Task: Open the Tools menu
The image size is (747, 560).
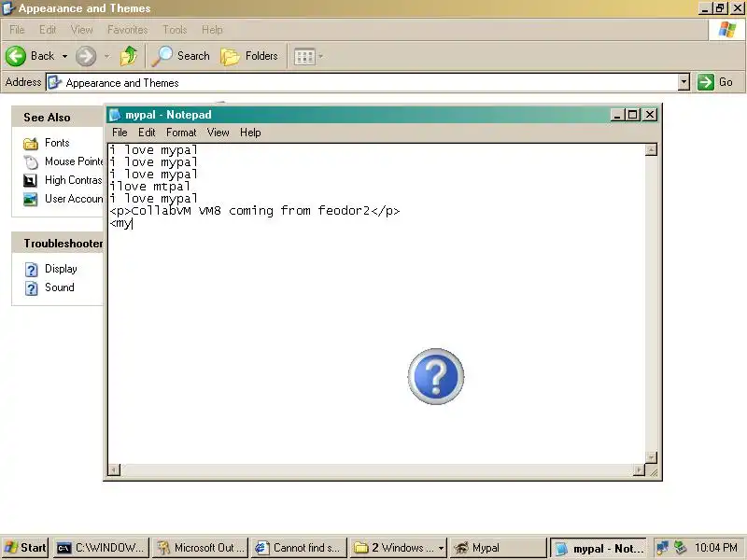Action: click(x=175, y=30)
